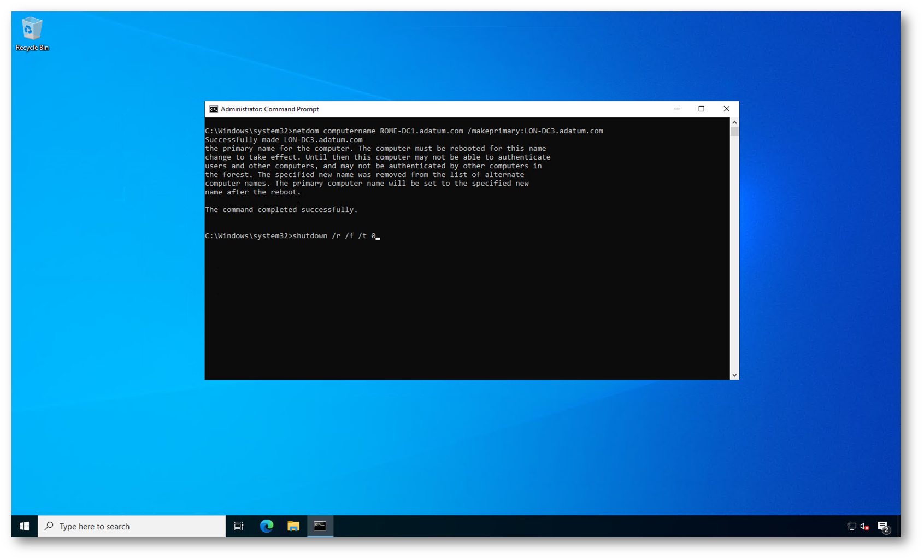Click the Command Prompt title bar icon
The height and width of the screenshot is (560, 924).
point(214,109)
